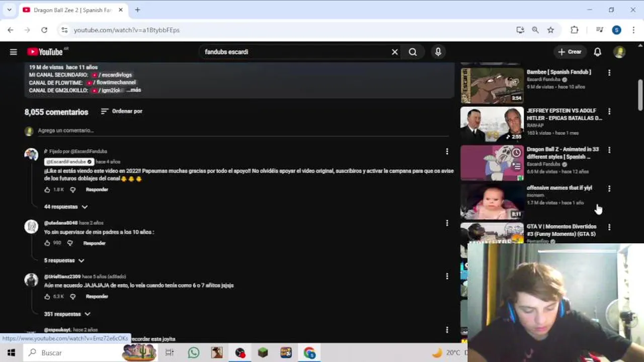Open offensive memes that if ylyl video title

[559, 188]
